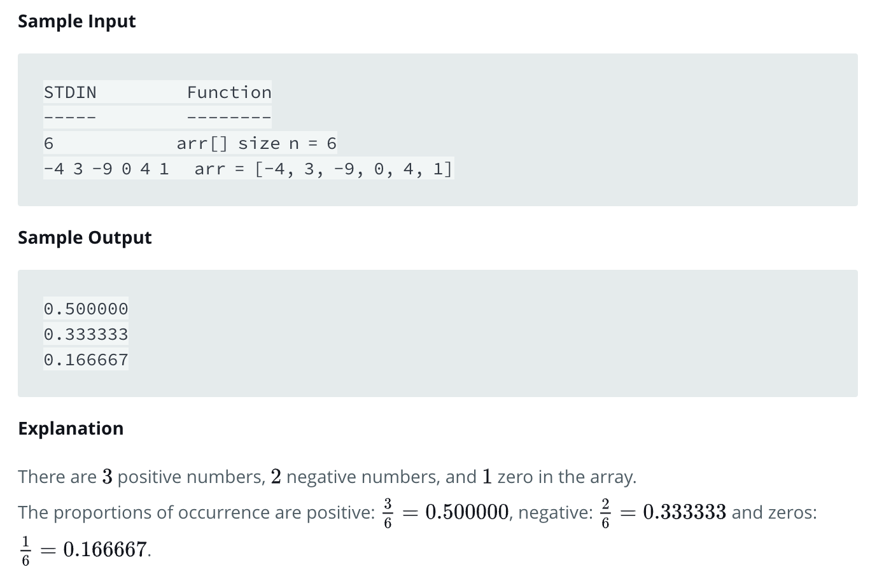Click the Sample Input heading
Image resolution: width=877 pixels, height=588 pixels.
(77, 22)
